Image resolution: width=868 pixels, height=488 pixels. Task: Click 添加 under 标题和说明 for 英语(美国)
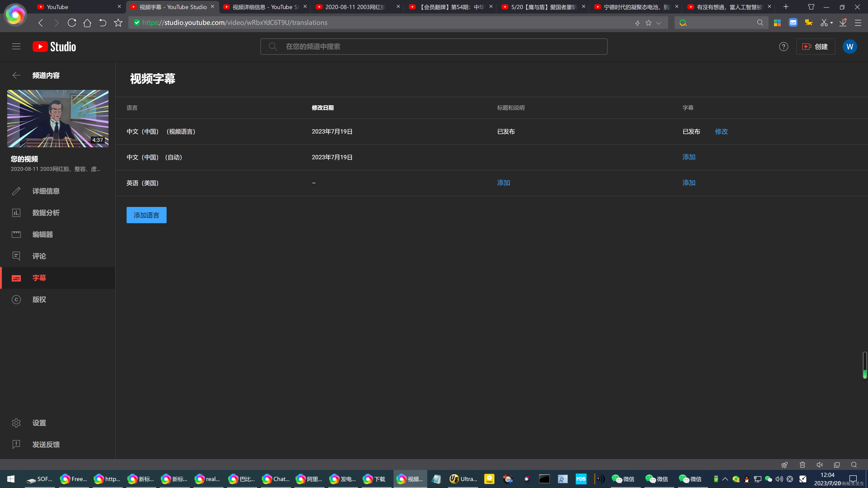pos(503,183)
